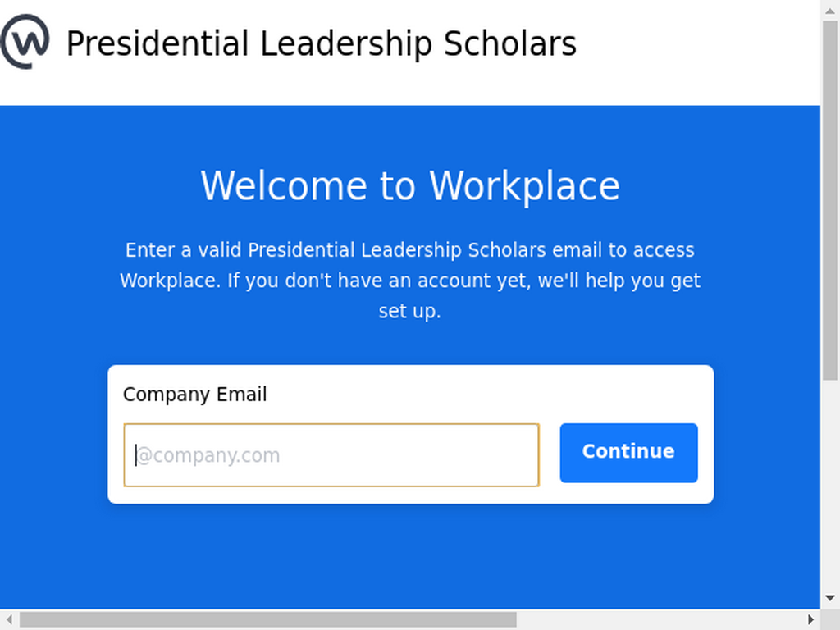This screenshot has width=840, height=630.
Task: Click the Workplace logo icon
Action: click(x=25, y=42)
